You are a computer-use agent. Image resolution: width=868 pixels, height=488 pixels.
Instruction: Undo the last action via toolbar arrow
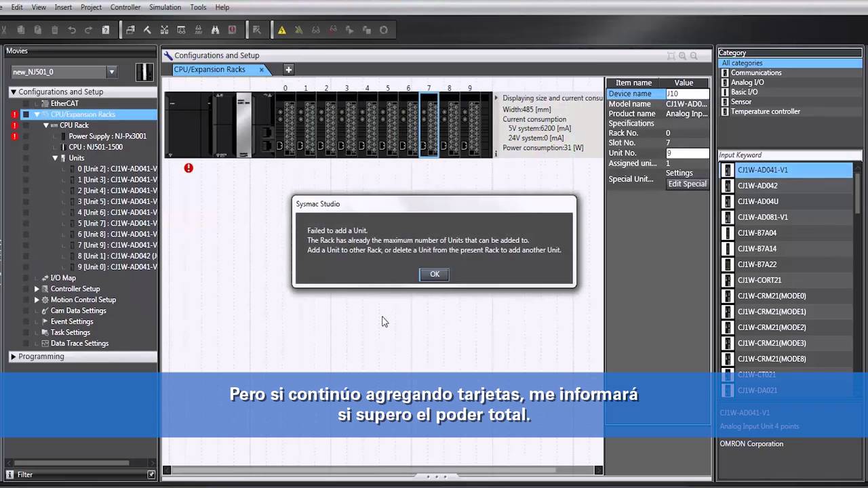click(x=72, y=30)
